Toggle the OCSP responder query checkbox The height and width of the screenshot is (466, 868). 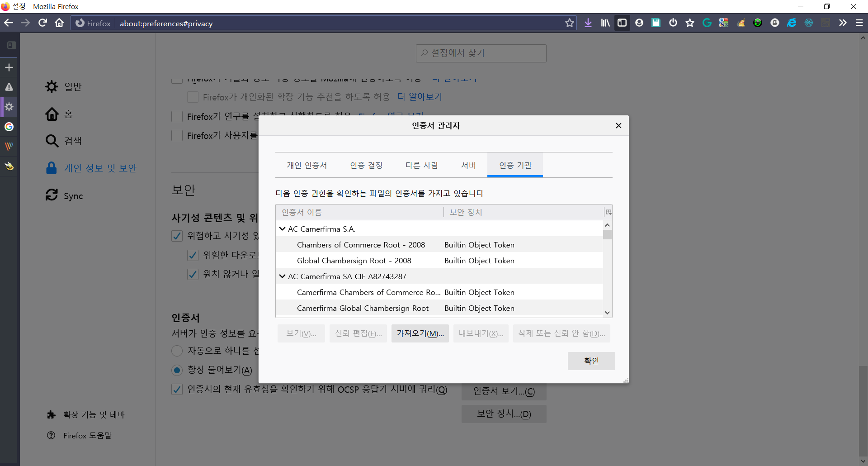tap(177, 389)
